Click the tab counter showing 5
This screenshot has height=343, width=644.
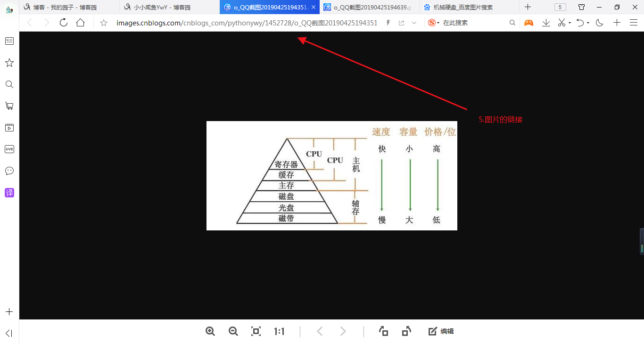[560, 7]
